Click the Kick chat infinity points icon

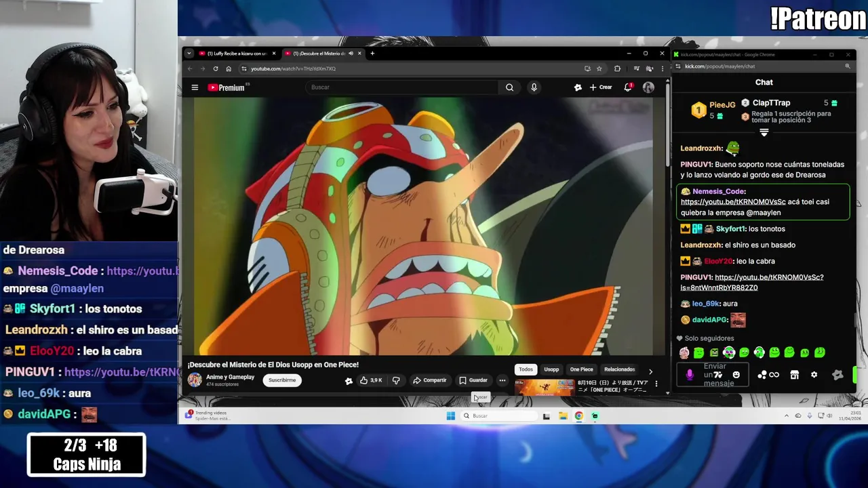(x=768, y=375)
